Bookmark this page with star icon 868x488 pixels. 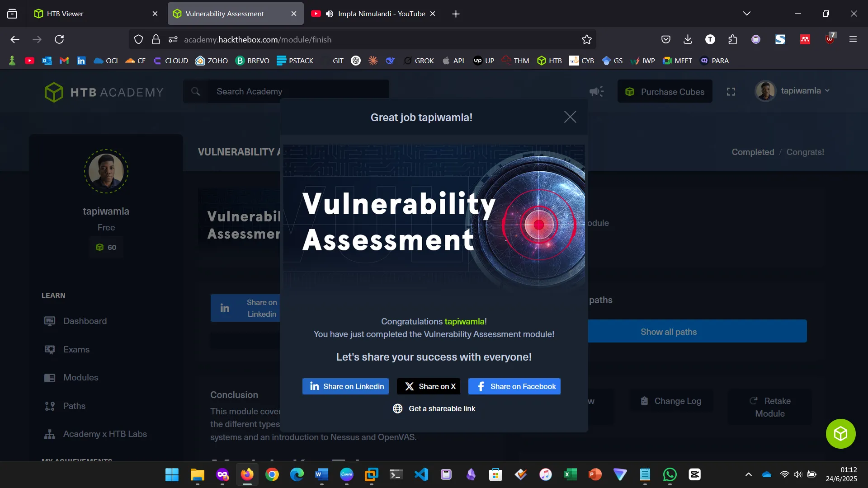pyautogui.click(x=587, y=40)
